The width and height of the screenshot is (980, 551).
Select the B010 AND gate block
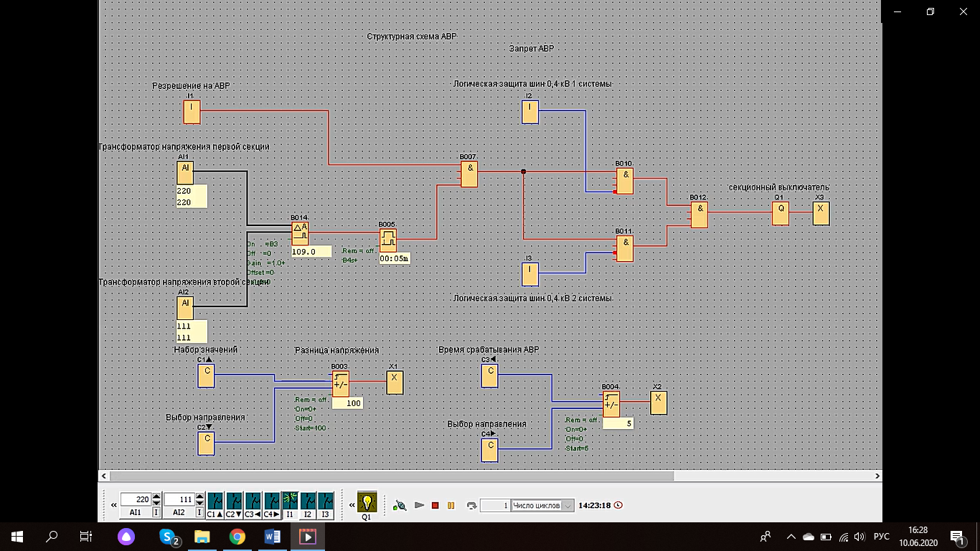coord(625,182)
